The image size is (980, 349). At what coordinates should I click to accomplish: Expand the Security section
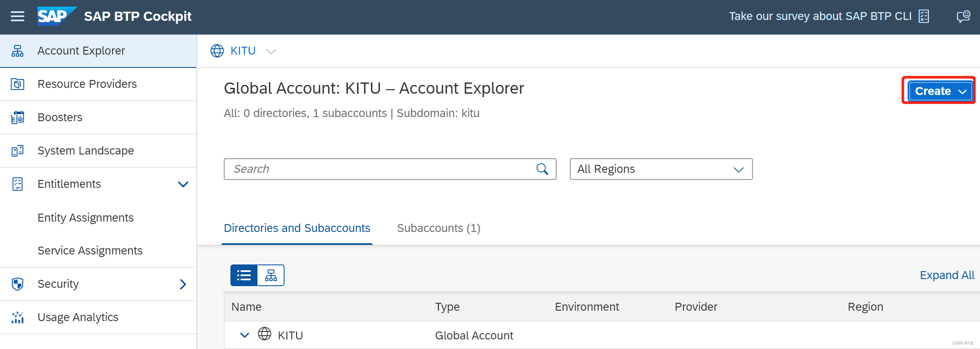point(183,284)
